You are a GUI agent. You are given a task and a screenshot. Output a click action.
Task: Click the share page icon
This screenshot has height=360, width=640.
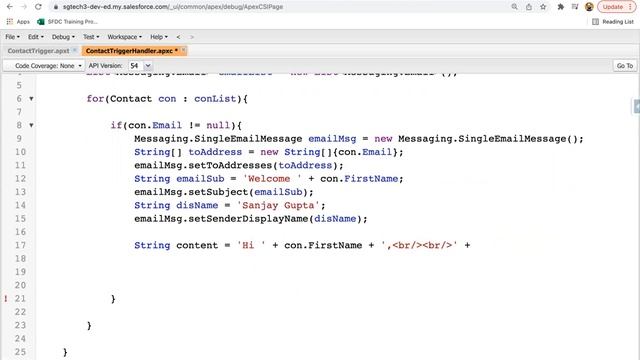[529, 7]
